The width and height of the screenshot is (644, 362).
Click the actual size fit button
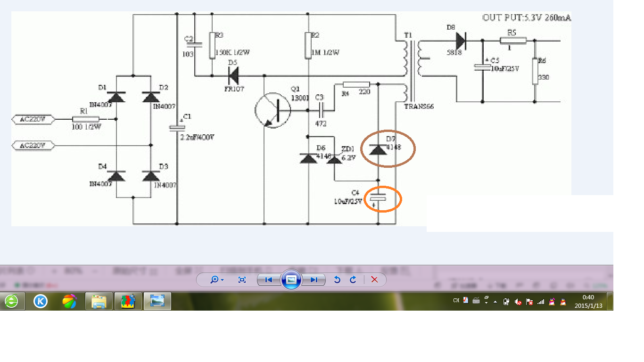[242, 280]
